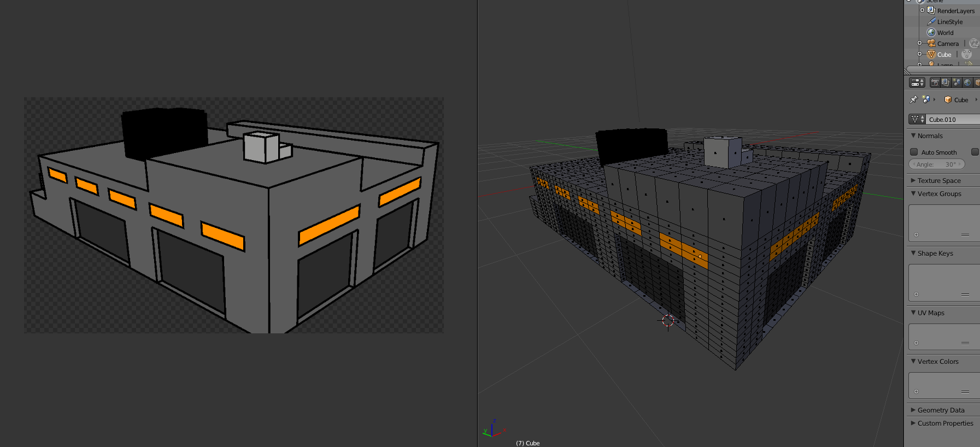Click the Auto Smooth Angle field
The width and height of the screenshot is (980, 447).
936,164
